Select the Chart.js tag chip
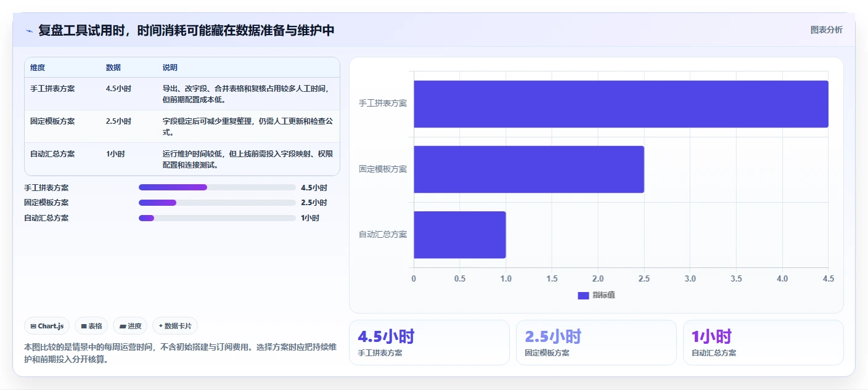Image resolution: width=868 pixels, height=390 pixels. tap(47, 326)
